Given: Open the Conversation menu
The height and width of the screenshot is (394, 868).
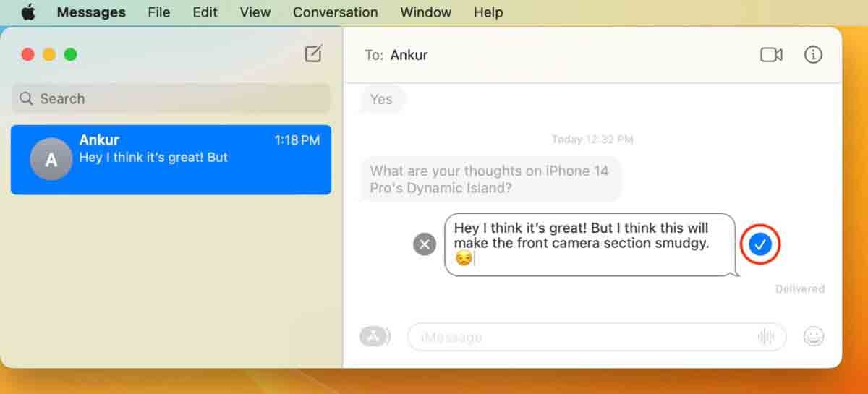Looking at the screenshot, I should (x=335, y=12).
